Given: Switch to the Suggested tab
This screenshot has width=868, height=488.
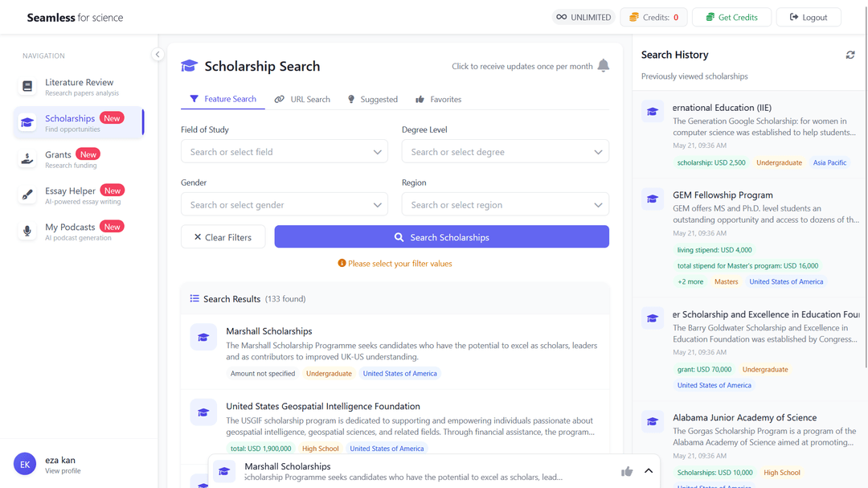Looking at the screenshot, I should (x=372, y=100).
